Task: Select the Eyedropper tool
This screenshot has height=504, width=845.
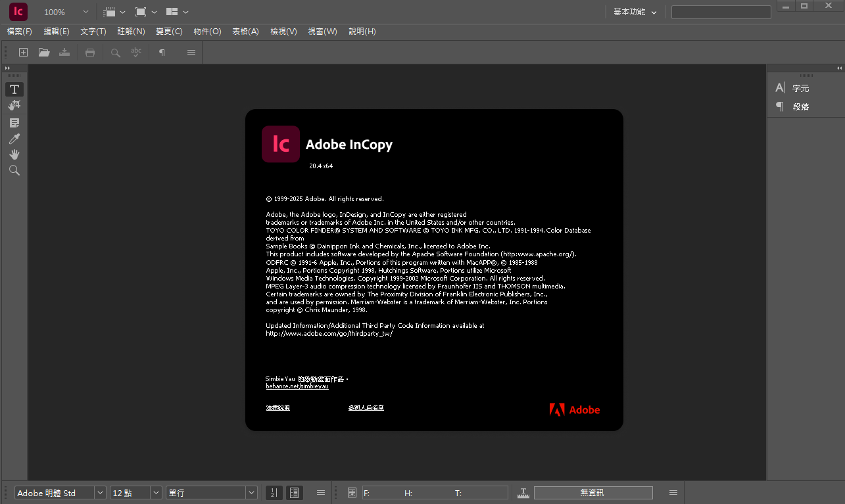Action: click(14, 139)
